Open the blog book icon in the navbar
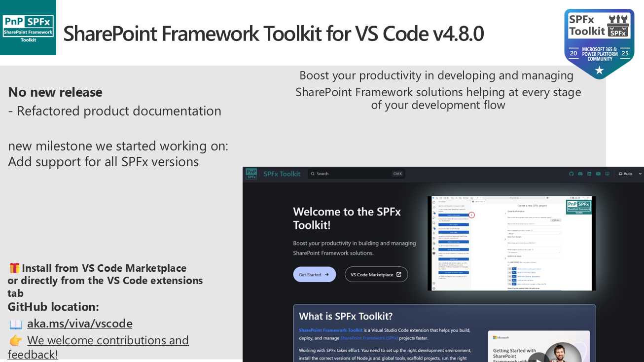644x362 pixels. [607, 174]
